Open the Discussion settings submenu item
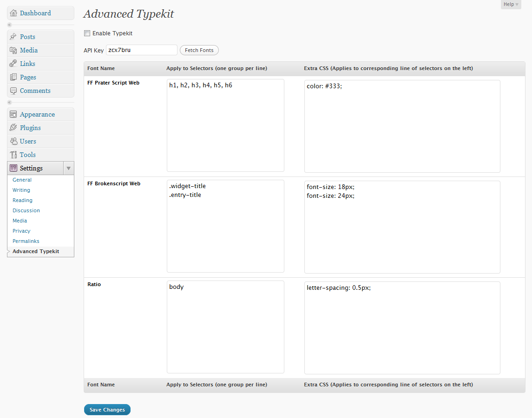Screen dimensions: 532x418 26,210
